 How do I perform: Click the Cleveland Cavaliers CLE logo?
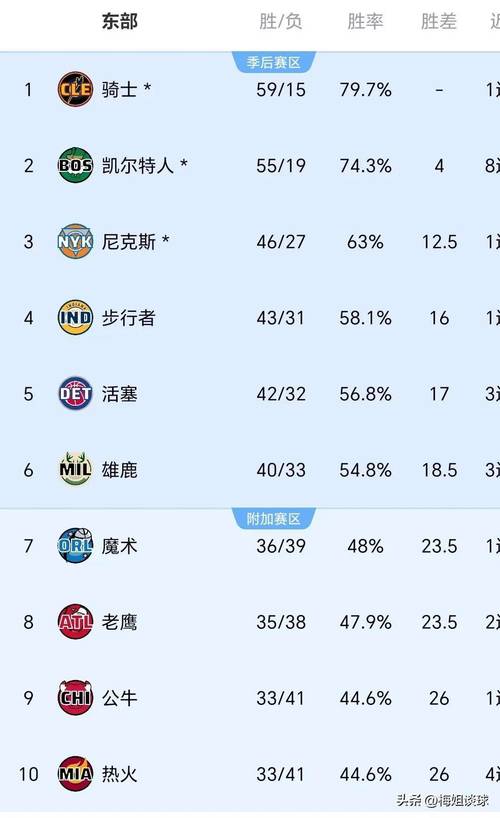click(x=75, y=89)
